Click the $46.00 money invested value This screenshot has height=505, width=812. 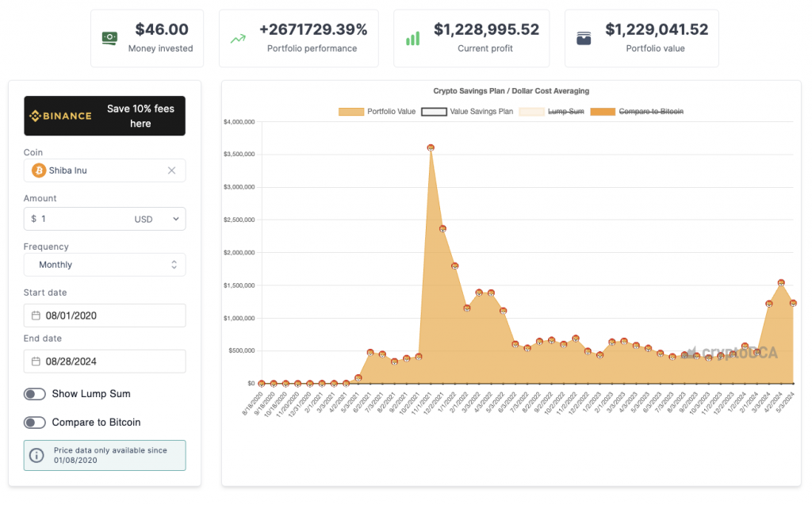(162, 29)
